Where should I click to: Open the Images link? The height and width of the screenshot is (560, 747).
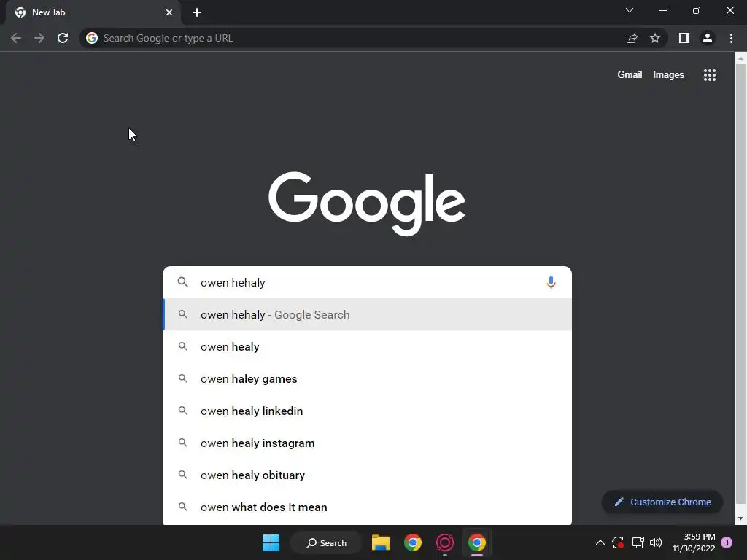(x=668, y=75)
